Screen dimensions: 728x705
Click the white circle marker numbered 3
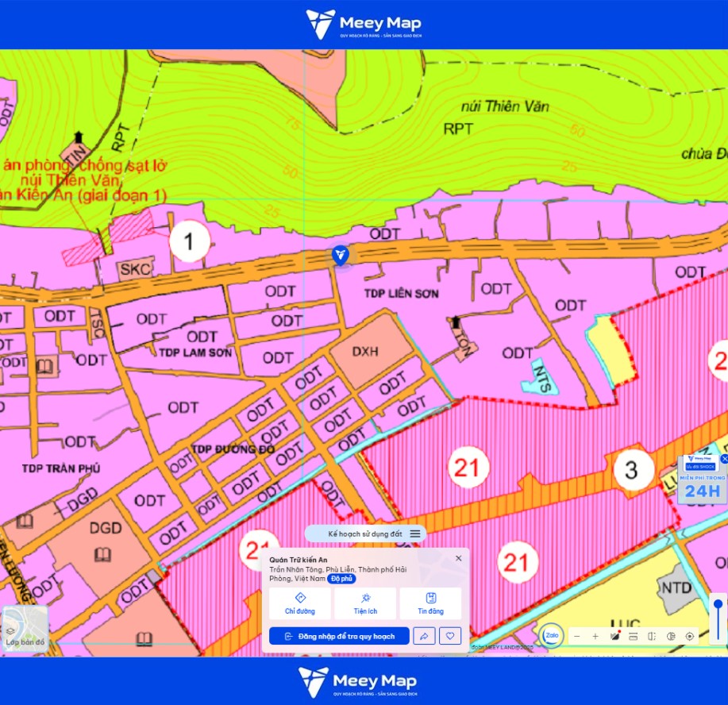coord(632,470)
